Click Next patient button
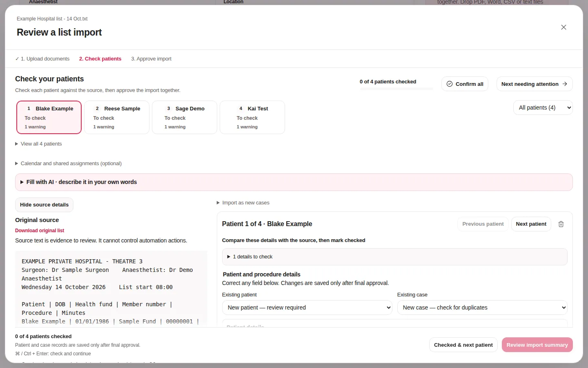Screen dimensions: 588x368 pyautogui.click(x=531, y=224)
